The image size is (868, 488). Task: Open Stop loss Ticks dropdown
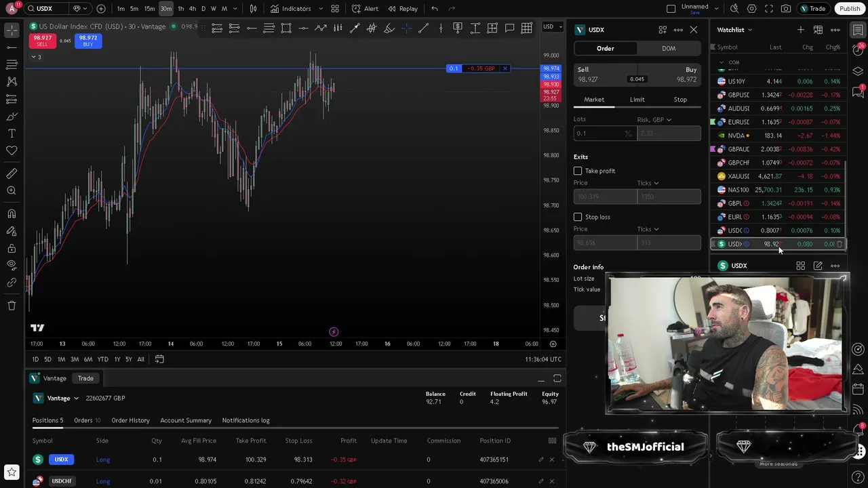tap(648, 229)
